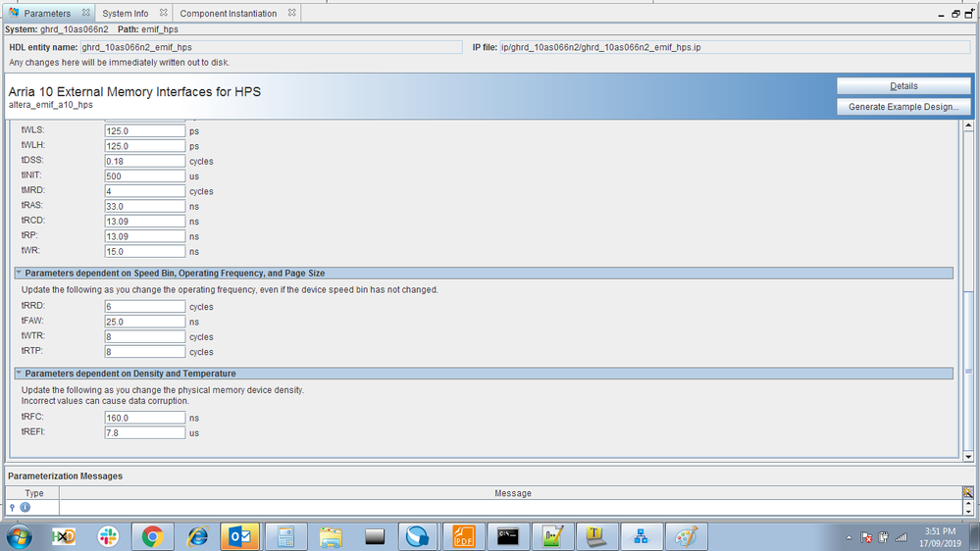Click the tWLS value field
The width and height of the screenshot is (980, 551).
145,130
